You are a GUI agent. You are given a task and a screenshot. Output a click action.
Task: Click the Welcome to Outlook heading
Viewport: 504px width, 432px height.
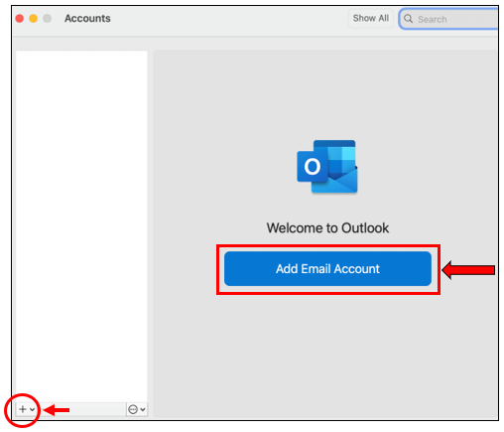pos(327,228)
